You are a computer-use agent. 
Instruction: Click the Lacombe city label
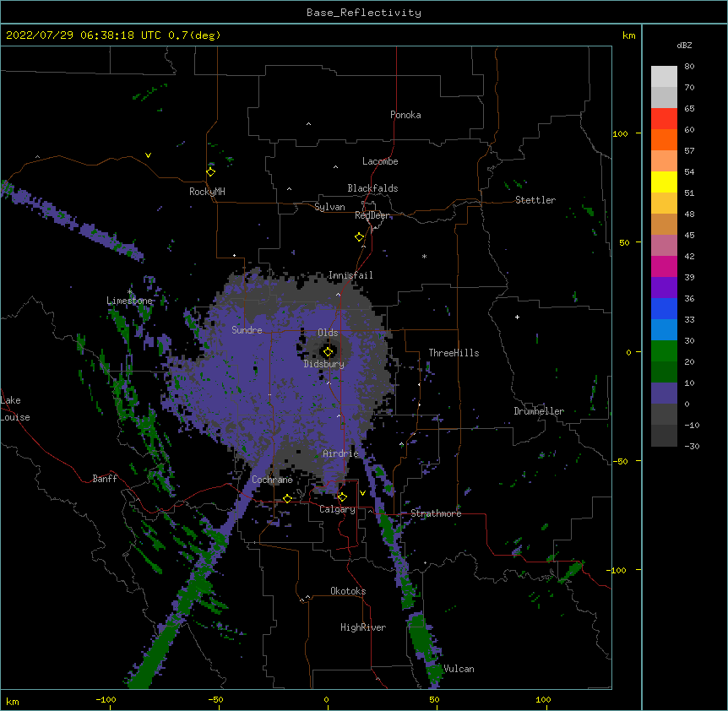click(x=380, y=161)
